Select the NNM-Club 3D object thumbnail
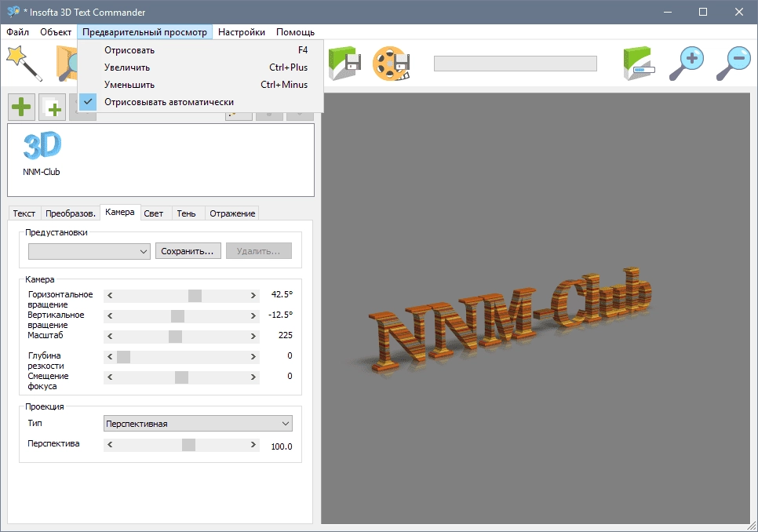 point(42,153)
